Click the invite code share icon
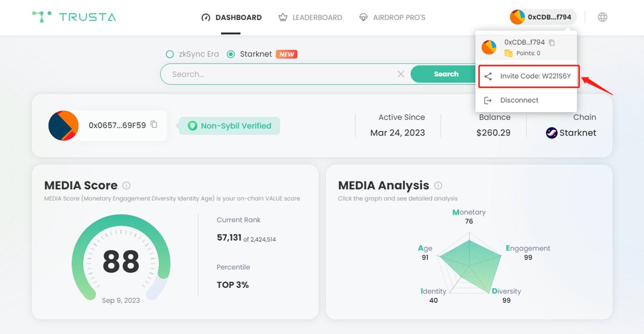This screenshot has width=644, height=334. 488,77
